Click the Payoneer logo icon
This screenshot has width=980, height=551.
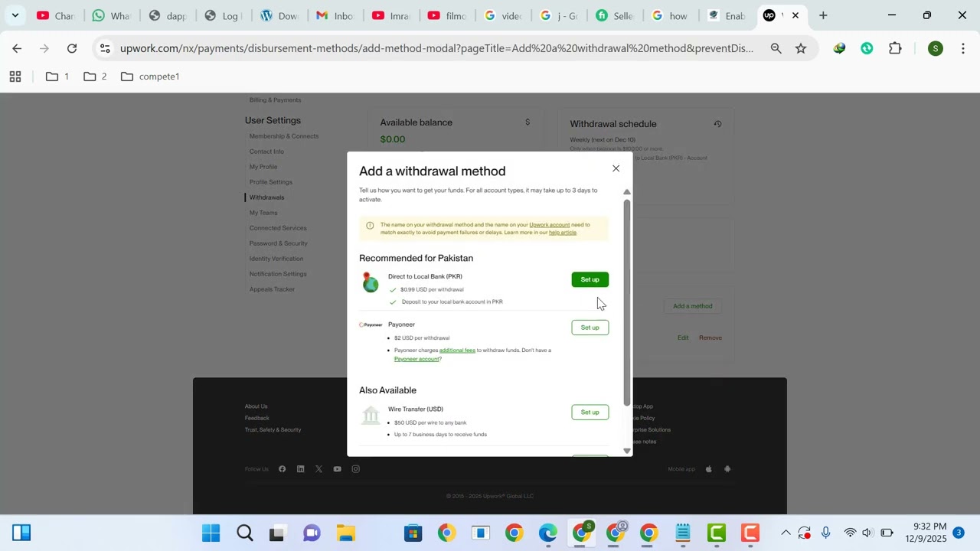point(371,324)
